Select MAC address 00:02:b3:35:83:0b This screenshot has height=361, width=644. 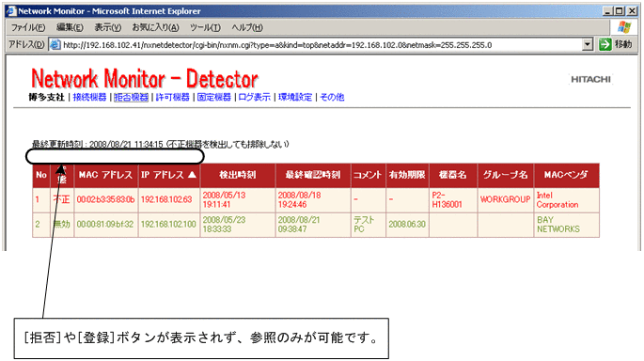point(105,199)
